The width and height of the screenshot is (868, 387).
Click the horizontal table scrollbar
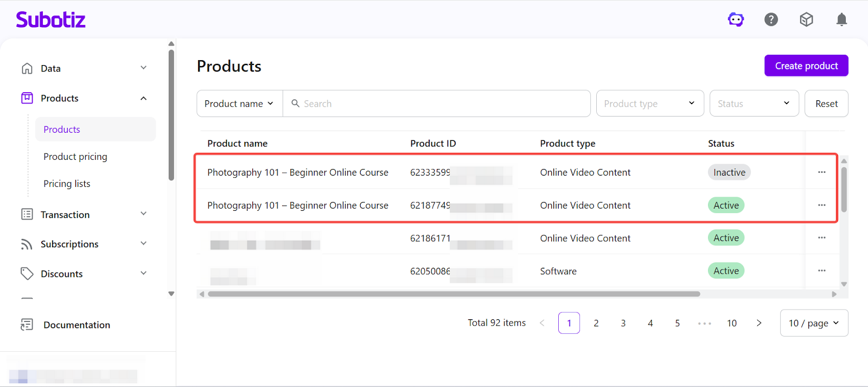point(454,294)
